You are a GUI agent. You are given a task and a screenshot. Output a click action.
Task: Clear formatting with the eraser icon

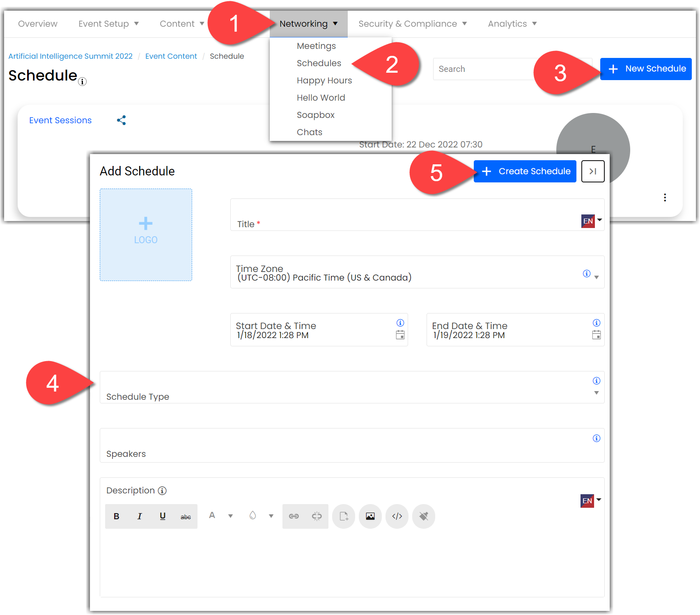point(424,516)
